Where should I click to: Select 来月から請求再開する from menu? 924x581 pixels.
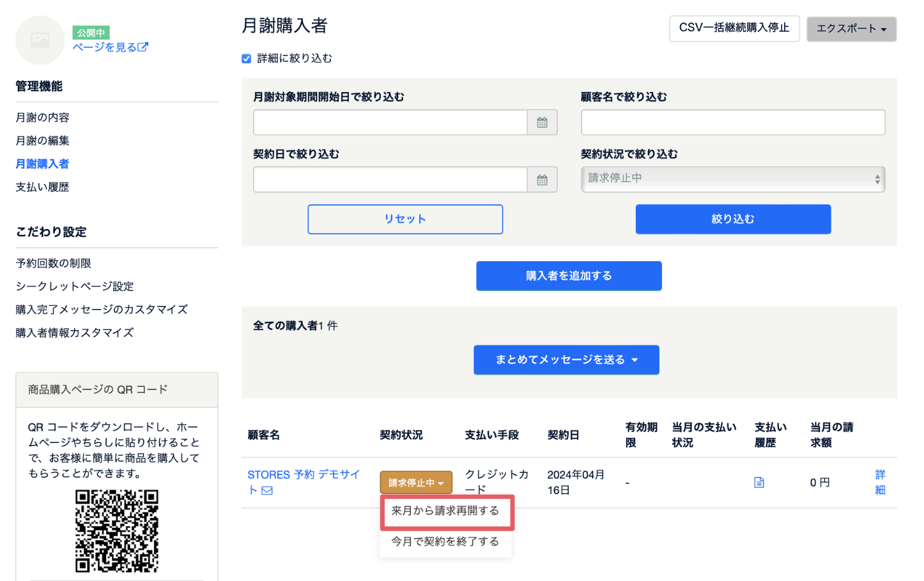click(x=445, y=511)
